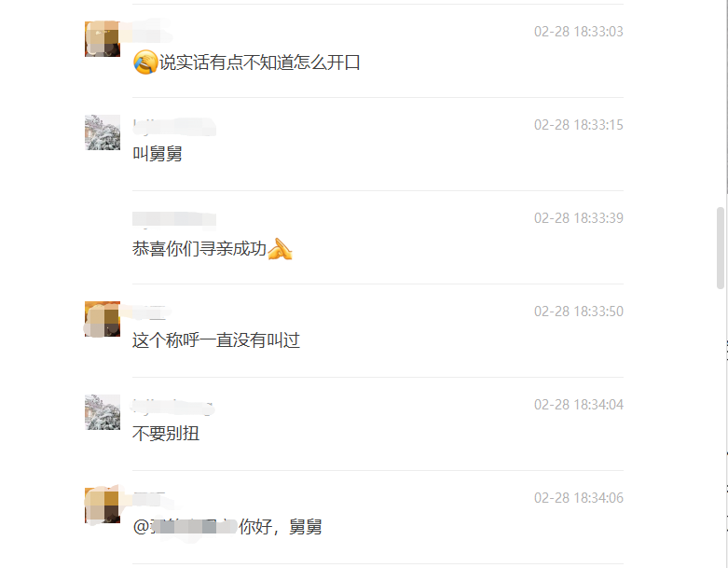Click the sender name above 恭喜你们寻亲成功
This screenshot has height=568, width=728.
[x=174, y=220]
